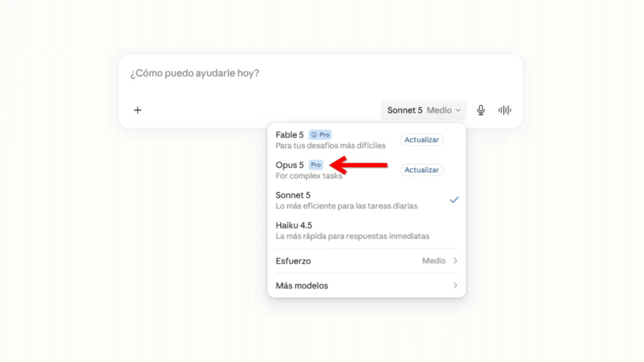Open the Sonnet 5 Medio model selector
644x362 pixels.
[423, 110]
